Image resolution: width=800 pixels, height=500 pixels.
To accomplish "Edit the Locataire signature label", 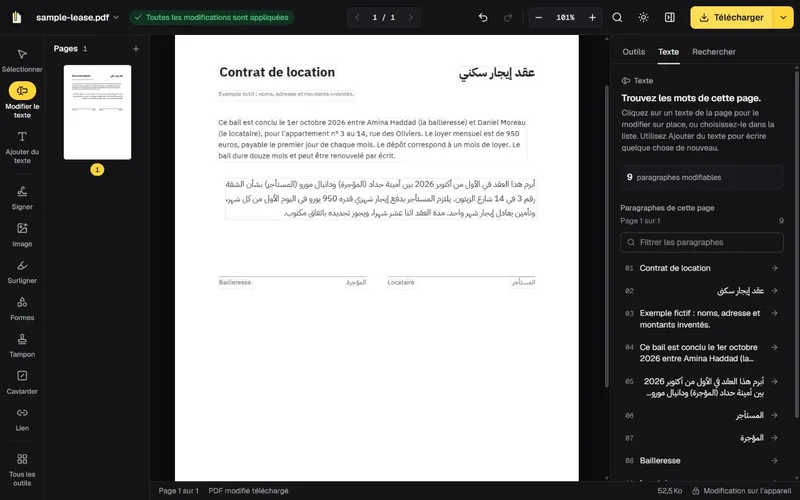I will tap(401, 283).
